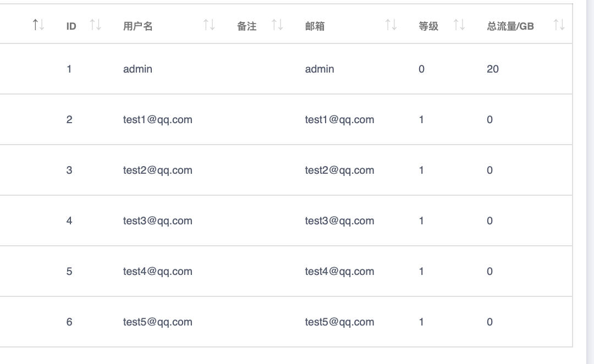The image size is (594, 364).
Task: Select email cell test2@qq.com
Action: [339, 170]
